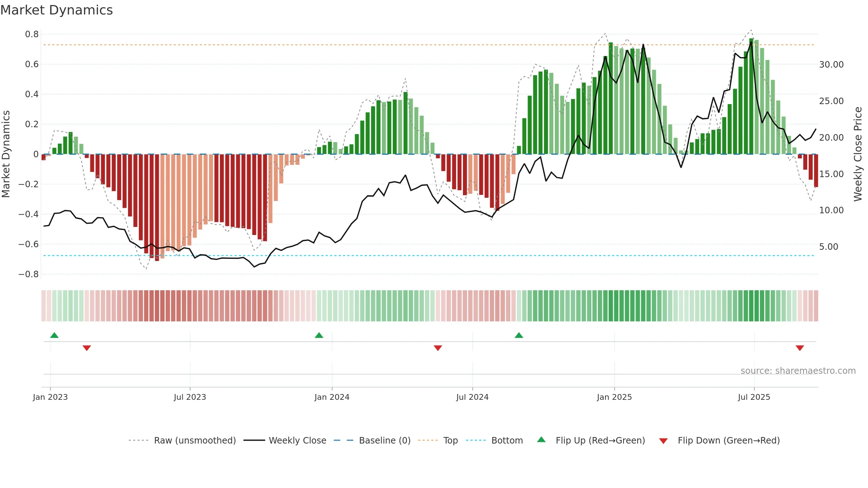This screenshot has height=488, width=868.
Task: Click the Jul 2023 x-axis label
Action: [190, 397]
